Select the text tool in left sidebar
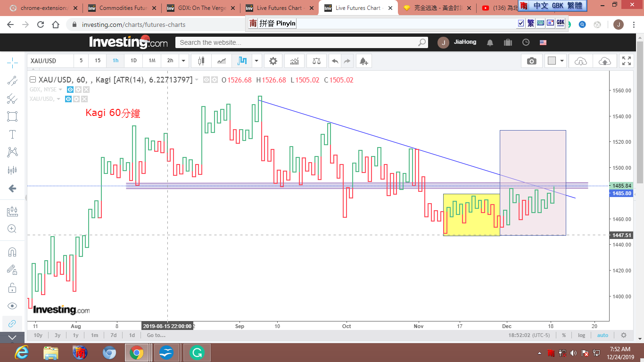This screenshot has height=362, width=644. click(x=12, y=134)
